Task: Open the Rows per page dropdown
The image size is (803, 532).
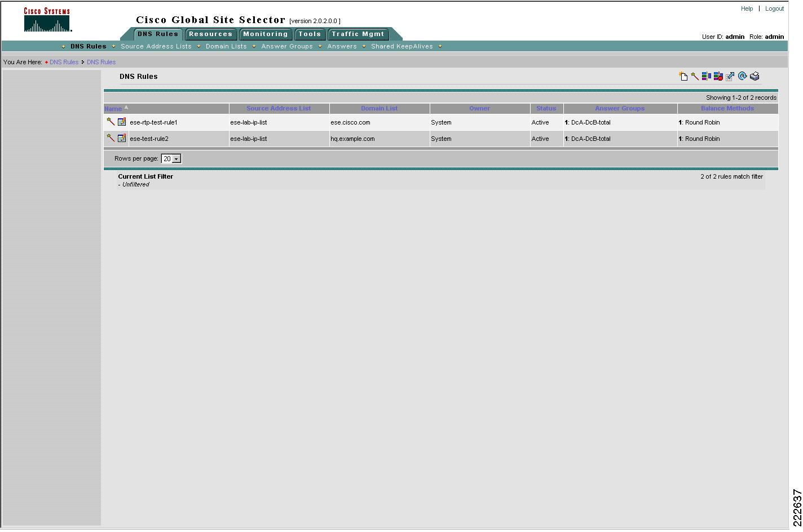Action: (x=171, y=159)
